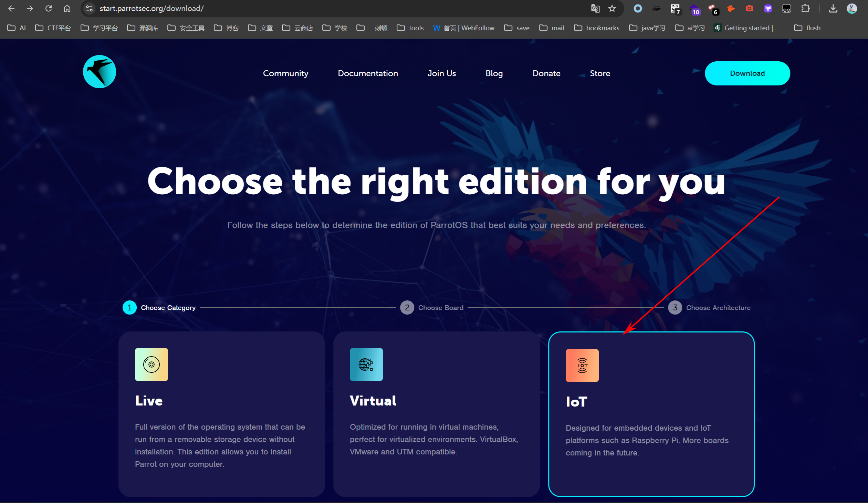
Task: Open the ai学习 bookmark folder
Action: point(690,28)
